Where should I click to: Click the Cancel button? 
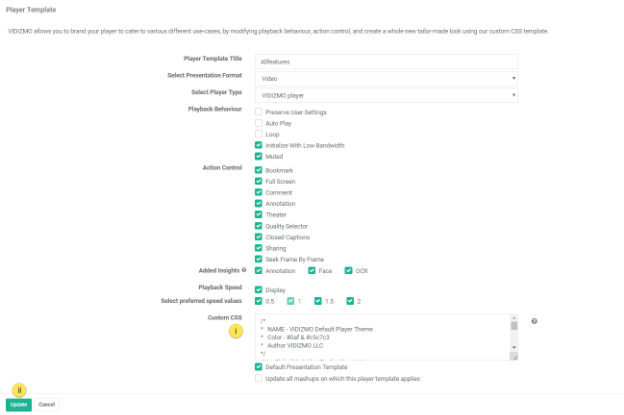[47, 404]
